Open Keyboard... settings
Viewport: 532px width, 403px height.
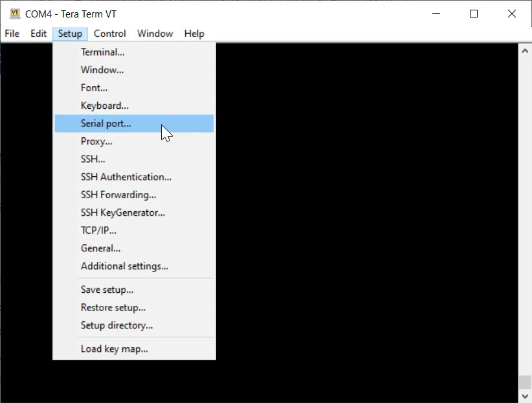point(104,106)
